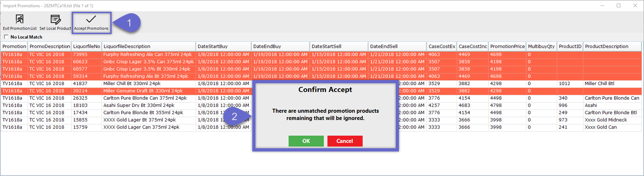Image resolution: width=644 pixels, height=176 pixels.
Task: Click the Exit Promotion List icon
Action: [x=20, y=19]
